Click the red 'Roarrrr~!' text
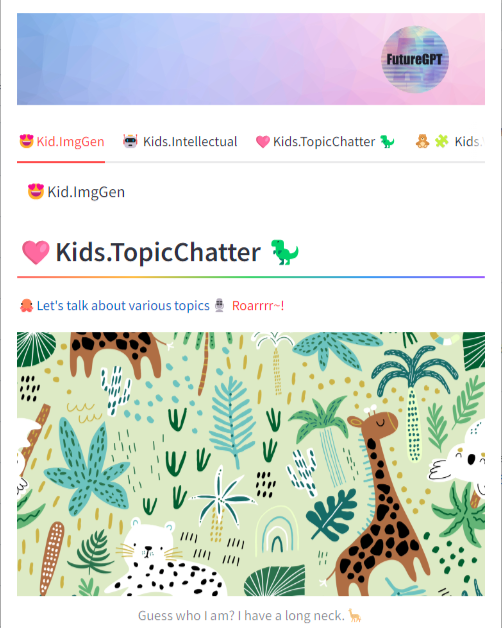This screenshot has height=628, width=502. pos(258,306)
